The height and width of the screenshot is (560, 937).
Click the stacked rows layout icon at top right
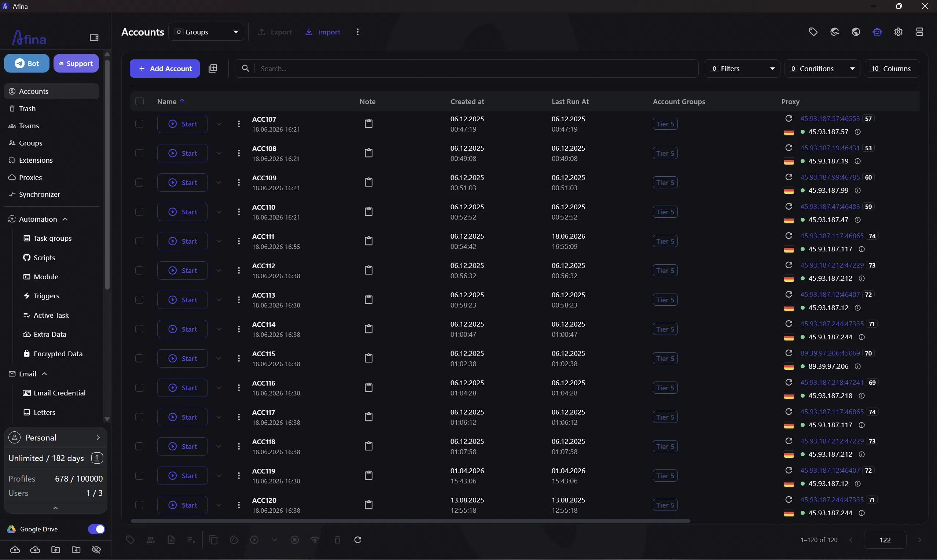click(920, 32)
